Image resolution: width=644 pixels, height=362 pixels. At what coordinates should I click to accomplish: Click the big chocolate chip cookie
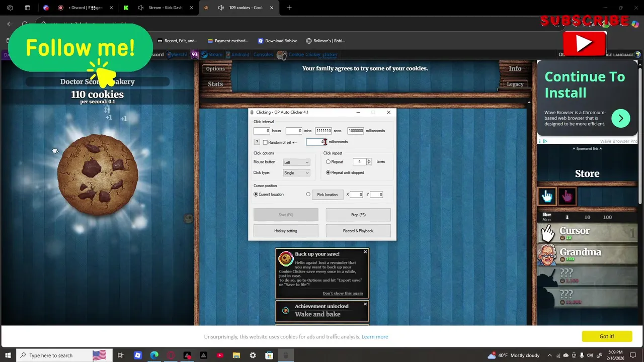click(x=98, y=175)
